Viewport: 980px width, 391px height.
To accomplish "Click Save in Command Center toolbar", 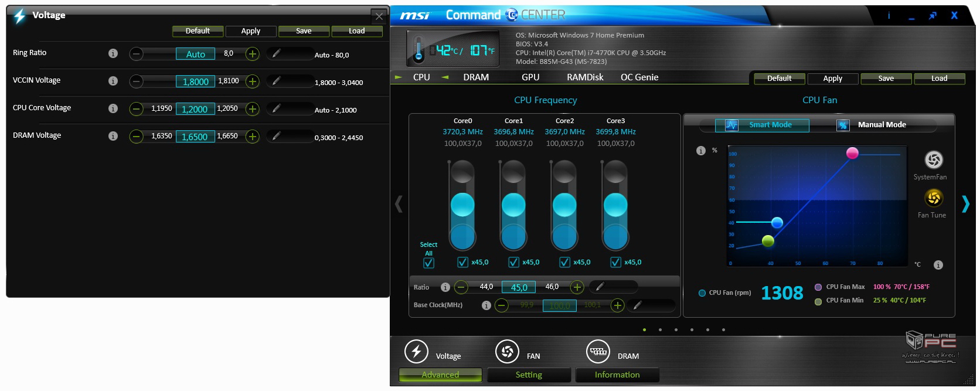I will click(886, 79).
